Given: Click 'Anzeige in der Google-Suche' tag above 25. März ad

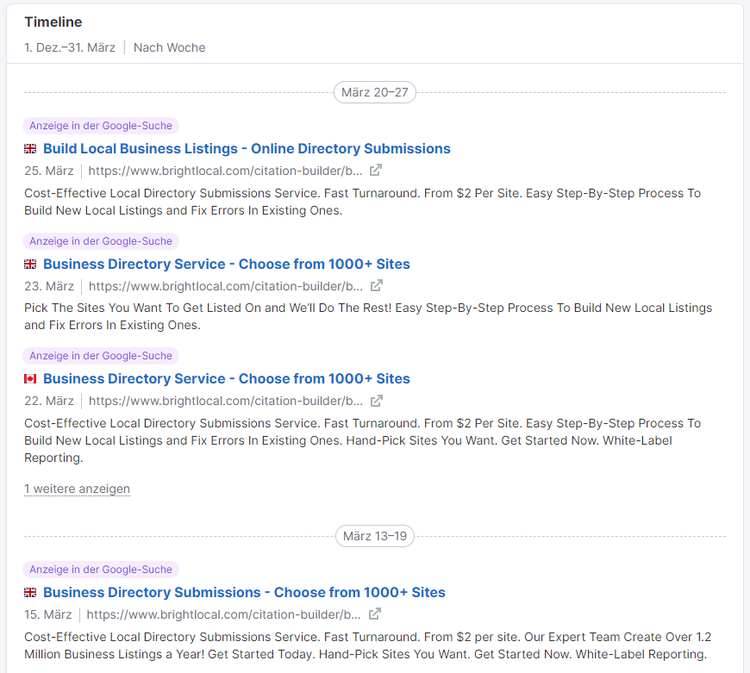Looking at the screenshot, I should [101, 126].
